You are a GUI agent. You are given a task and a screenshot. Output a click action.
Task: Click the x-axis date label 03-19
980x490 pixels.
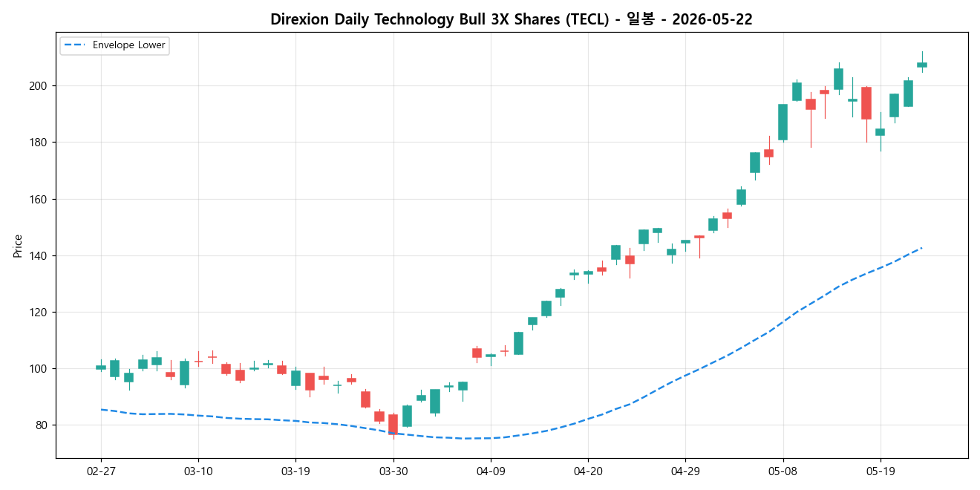[296, 471]
